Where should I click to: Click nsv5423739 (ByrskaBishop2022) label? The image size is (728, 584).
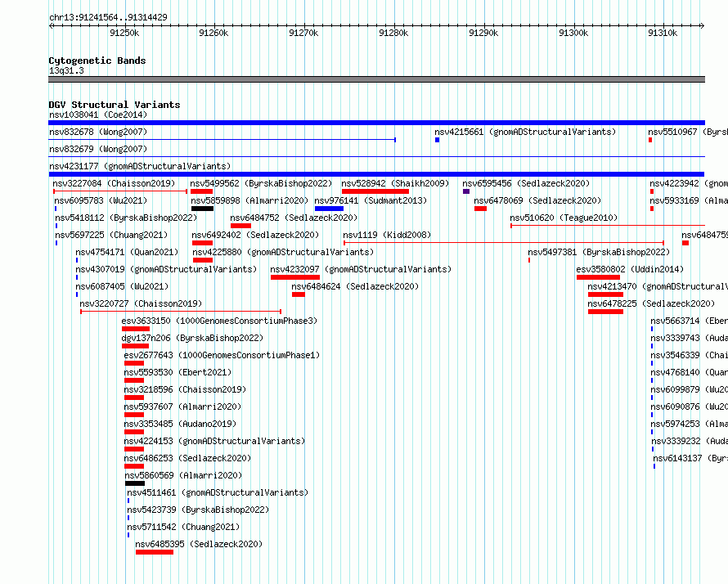click(x=198, y=510)
